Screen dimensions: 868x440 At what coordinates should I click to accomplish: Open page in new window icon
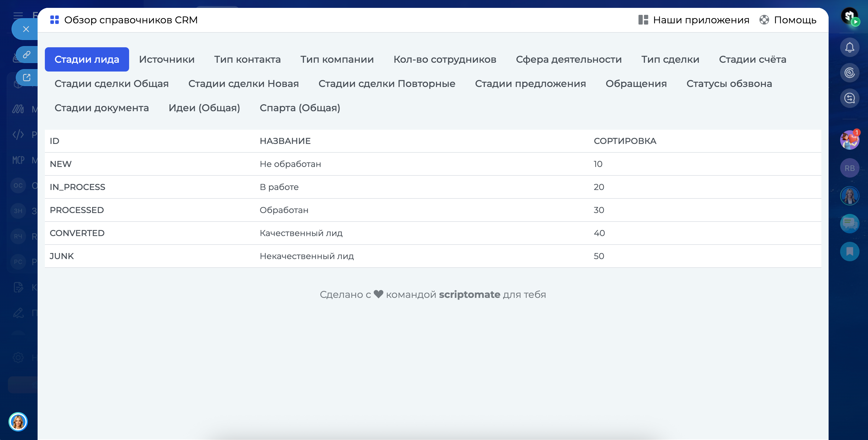click(27, 78)
